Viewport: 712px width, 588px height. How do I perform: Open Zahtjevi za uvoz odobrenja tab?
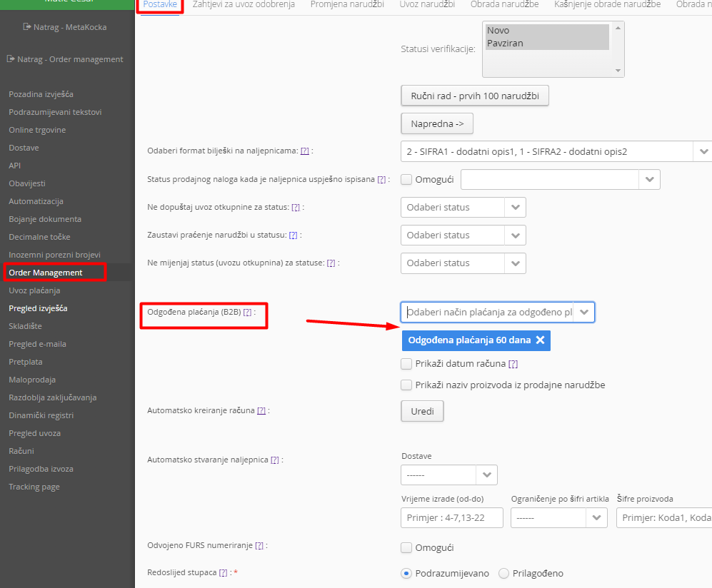click(244, 4)
